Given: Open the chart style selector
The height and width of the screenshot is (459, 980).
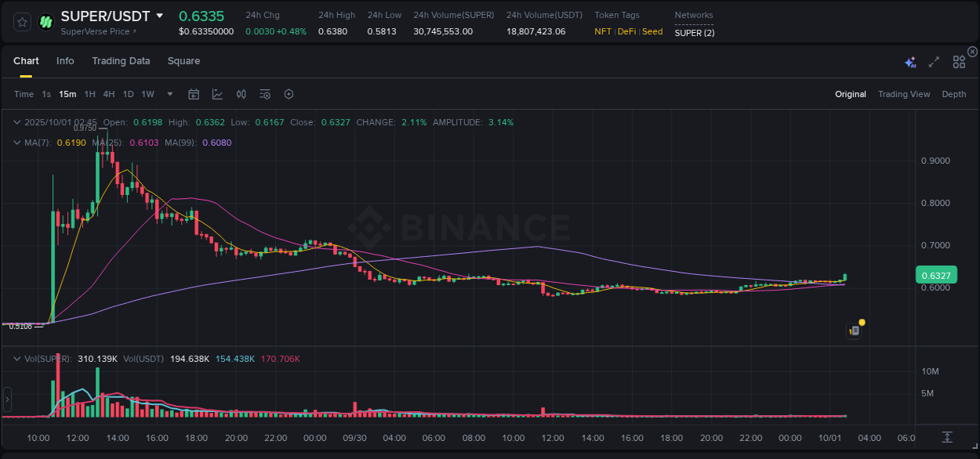Looking at the screenshot, I should pos(217,94).
